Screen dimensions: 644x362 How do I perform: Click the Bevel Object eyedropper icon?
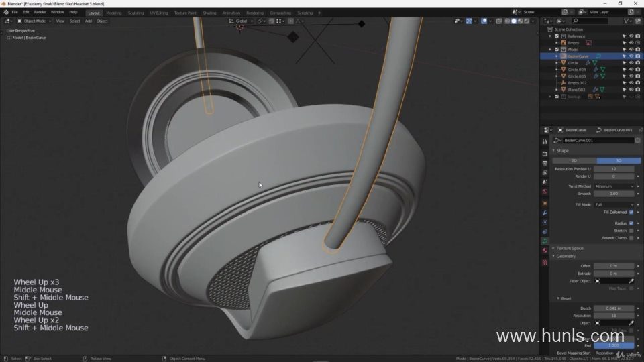[631, 323]
